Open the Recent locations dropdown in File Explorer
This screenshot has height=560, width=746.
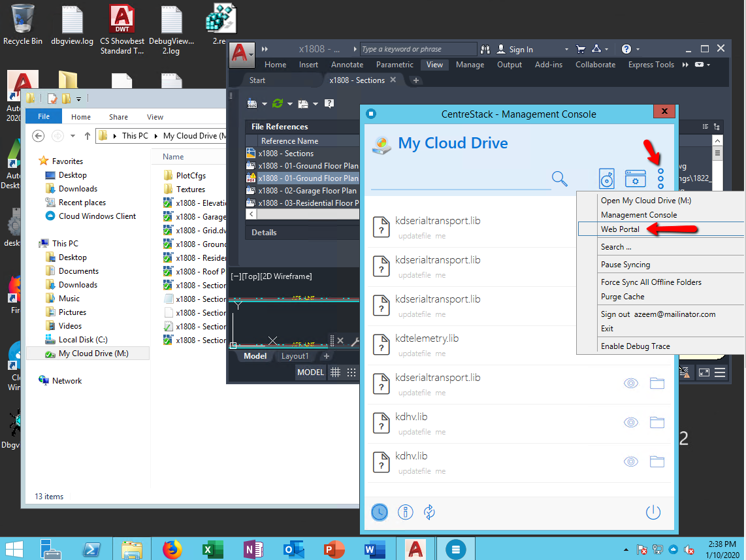(x=73, y=136)
